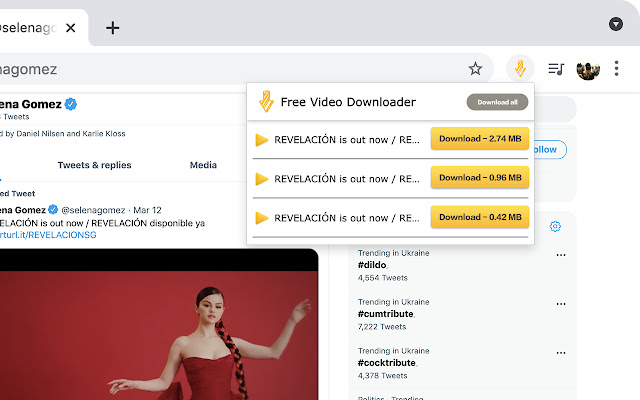The image size is (640, 400).
Task: Open Chrome's three-dot menu
Action: click(x=617, y=69)
